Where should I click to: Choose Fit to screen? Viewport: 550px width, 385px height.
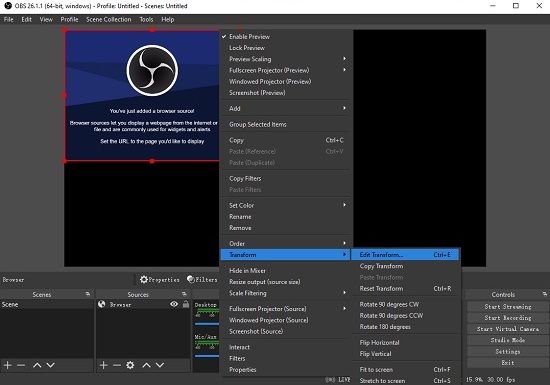(x=405, y=369)
